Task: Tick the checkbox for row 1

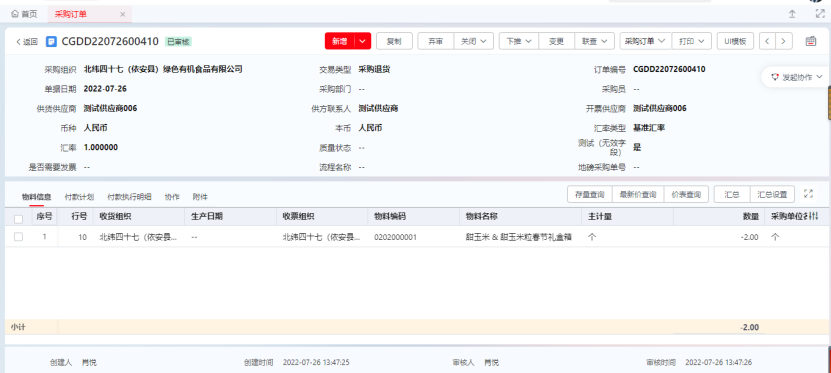Action: click(19, 237)
